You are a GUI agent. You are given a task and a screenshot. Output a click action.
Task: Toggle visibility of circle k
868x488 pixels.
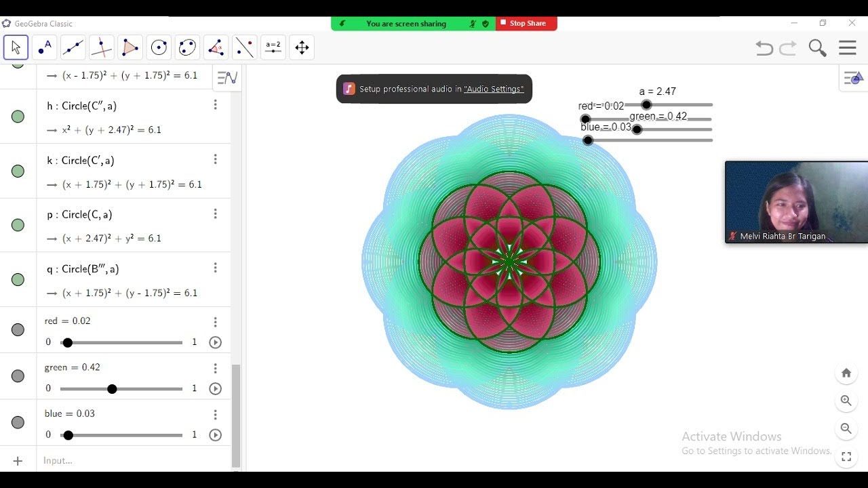pyautogui.click(x=18, y=171)
